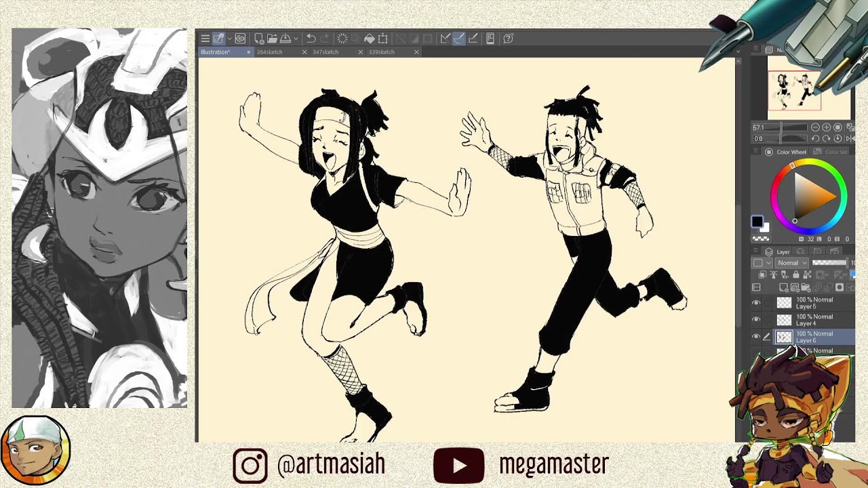
Task: Redo the last undone action
Action: point(325,39)
